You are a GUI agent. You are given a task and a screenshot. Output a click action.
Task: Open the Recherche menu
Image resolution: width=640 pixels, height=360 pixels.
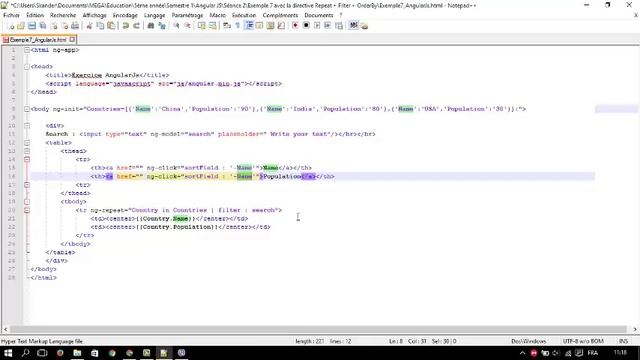pyautogui.click(x=63, y=15)
